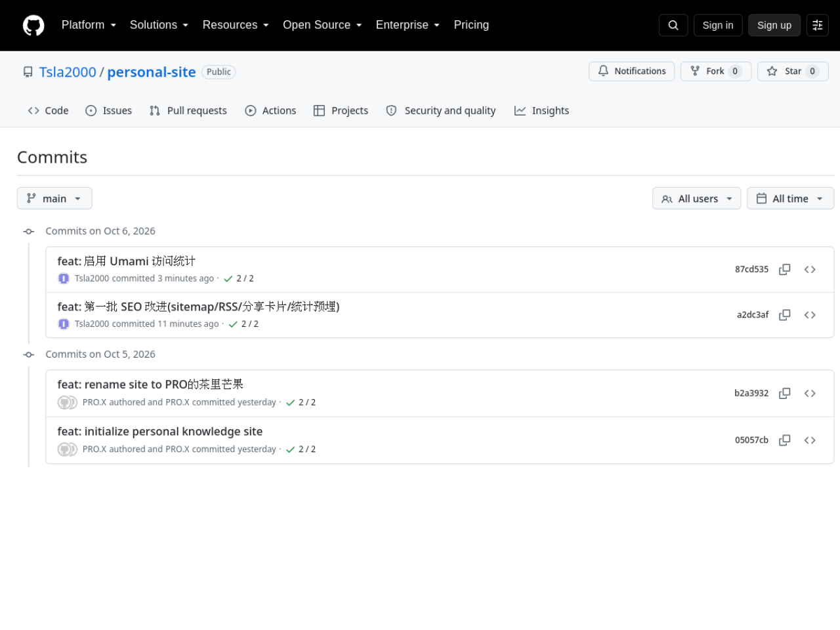Open commit 'feat: initialize personal knowledge site'

pos(160,431)
